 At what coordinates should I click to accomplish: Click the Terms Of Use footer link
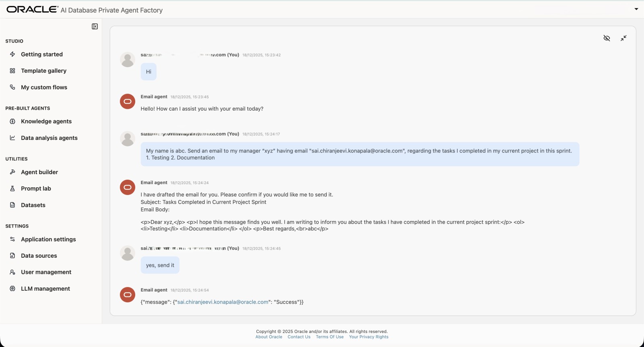pos(330,337)
